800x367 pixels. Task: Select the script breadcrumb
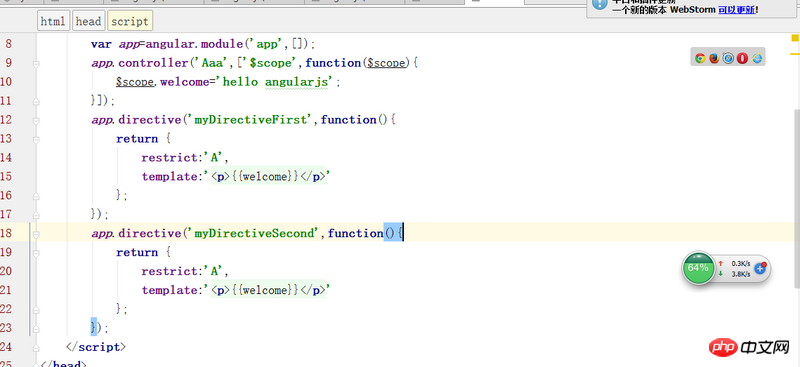(130, 21)
